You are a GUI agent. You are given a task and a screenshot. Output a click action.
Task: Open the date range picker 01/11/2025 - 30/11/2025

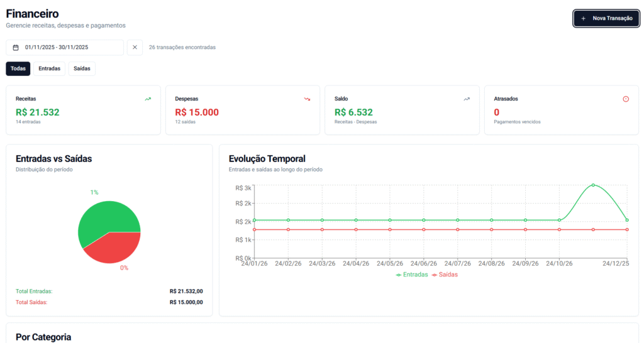click(65, 47)
